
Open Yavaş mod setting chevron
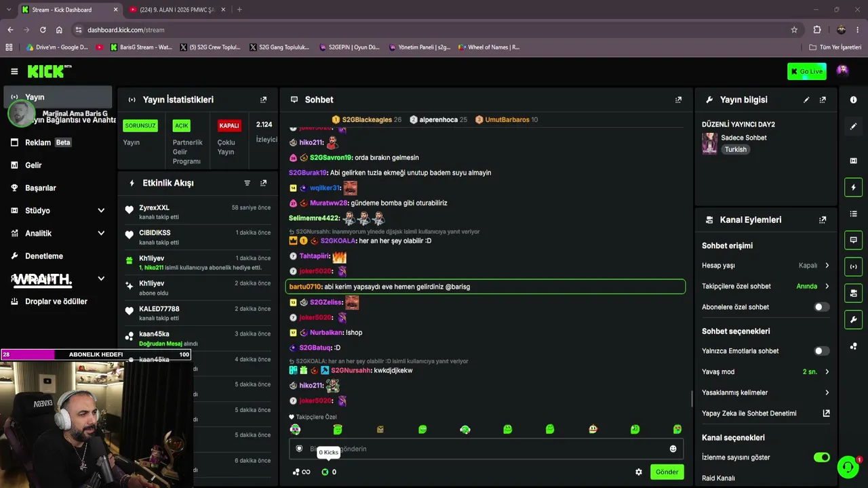point(827,372)
